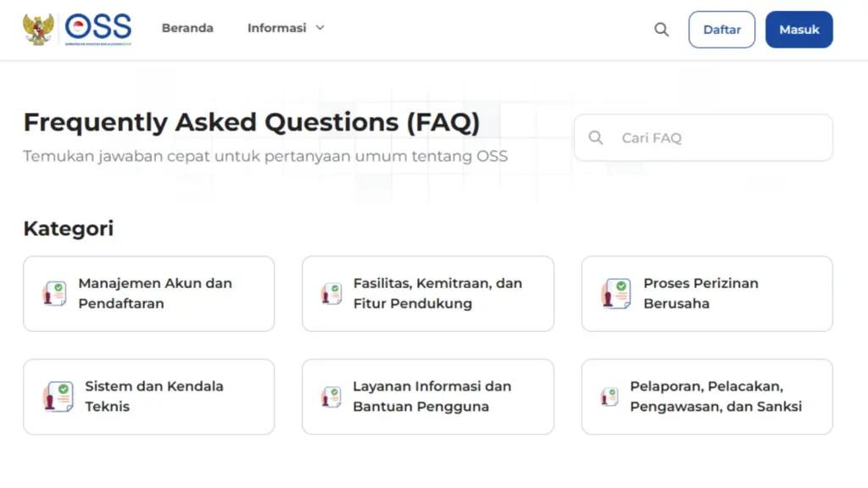Open Layanan Informasi dan Bantuan Pengguna category
This screenshot has width=868, height=488.
(428, 396)
